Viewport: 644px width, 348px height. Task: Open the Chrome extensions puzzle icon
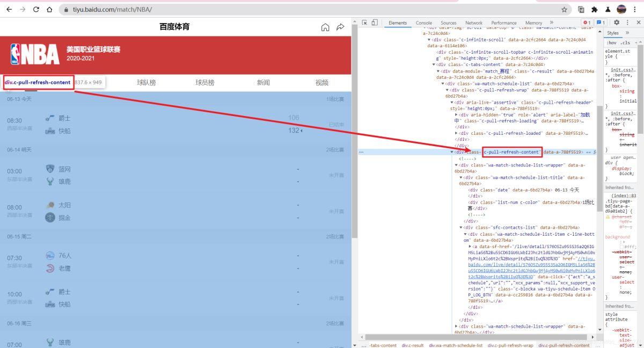click(595, 10)
